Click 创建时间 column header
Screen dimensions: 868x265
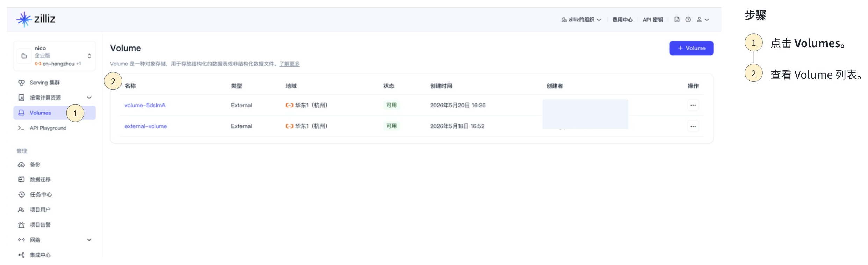pyautogui.click(x=441, y=86)
